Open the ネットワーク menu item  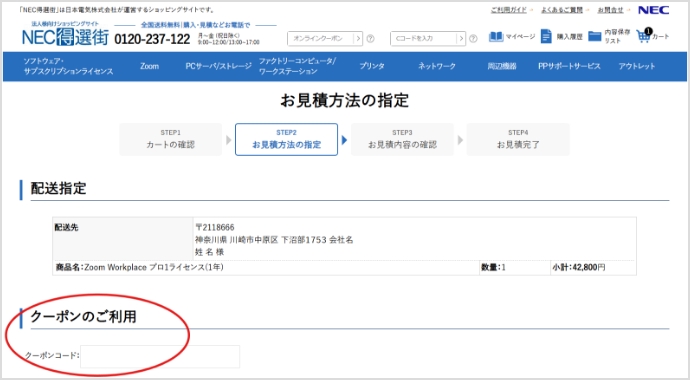point(437,66)
